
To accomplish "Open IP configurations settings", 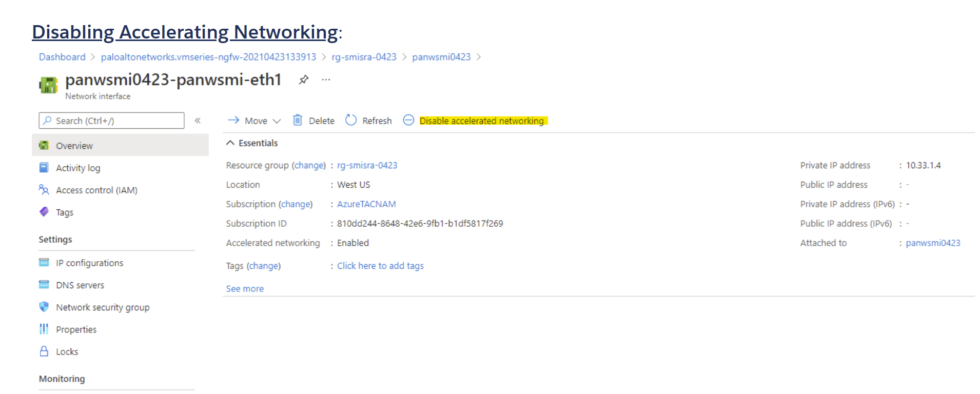I will [x=89, y=263].
